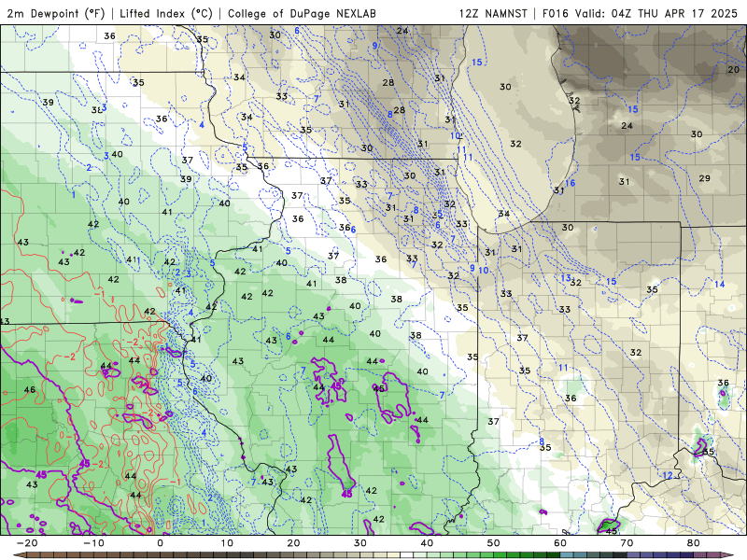
Task: Click the "F016" forecast hour label
Action: [556, 13]
